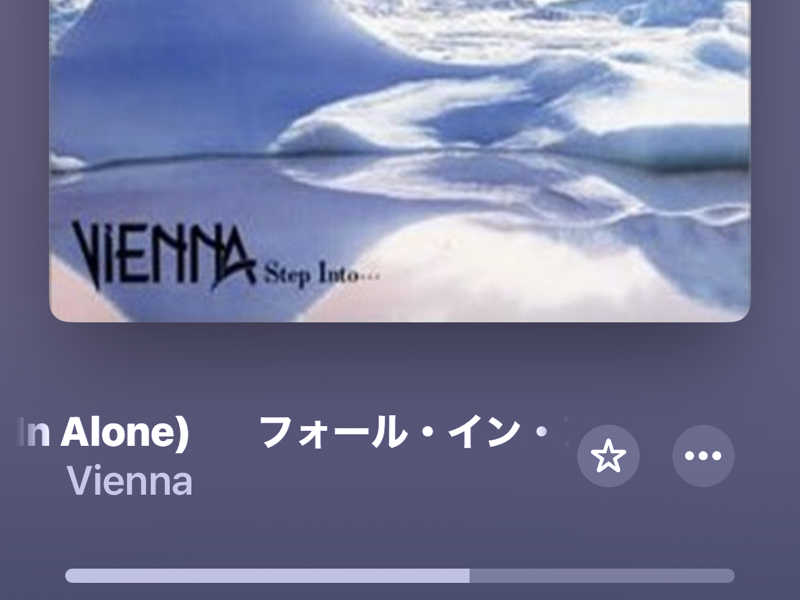This screenshot has width=800, height=600.
Task: Select the start of the playback progress bar
Action: coord(69,576)
